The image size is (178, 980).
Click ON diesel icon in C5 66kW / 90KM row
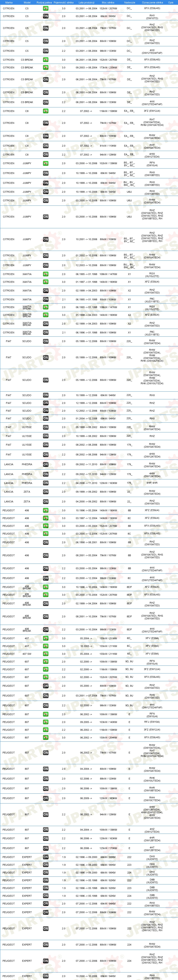click(x=46, y=16)
